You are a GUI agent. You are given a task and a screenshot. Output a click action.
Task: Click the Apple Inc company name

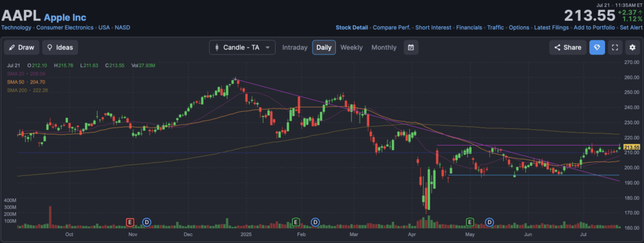pos(65,18)
